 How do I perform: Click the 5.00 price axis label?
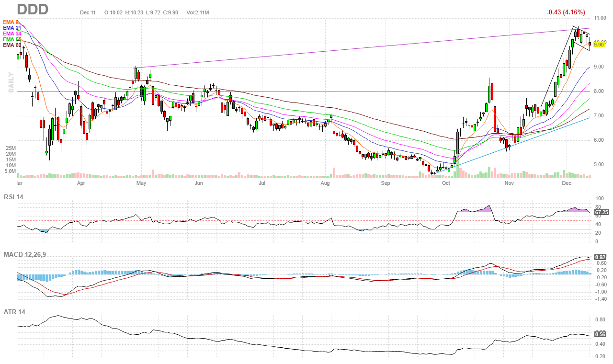599,164
